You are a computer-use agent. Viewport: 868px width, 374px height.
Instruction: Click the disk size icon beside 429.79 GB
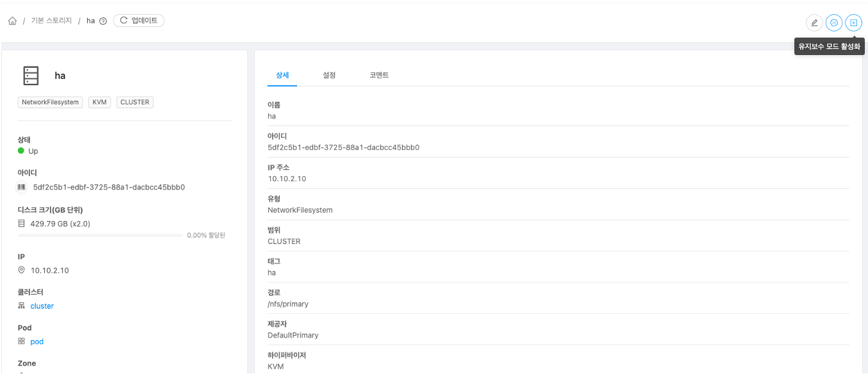pyautogui.click(x=21, y=224)
